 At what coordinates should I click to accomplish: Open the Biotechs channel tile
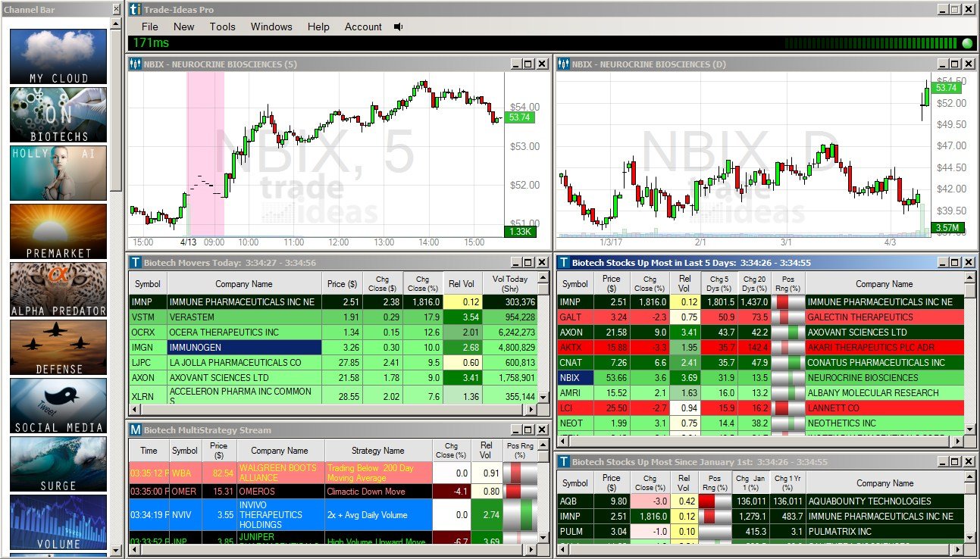[58, 114]
